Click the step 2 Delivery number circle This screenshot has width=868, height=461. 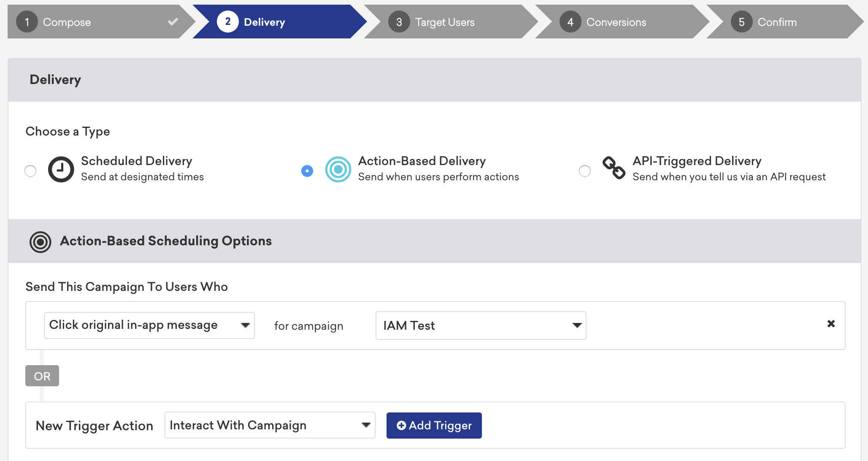pos(228,22)
